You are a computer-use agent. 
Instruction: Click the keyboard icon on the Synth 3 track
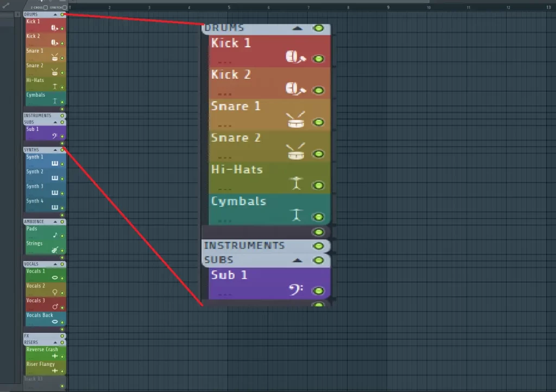point(55,193)
